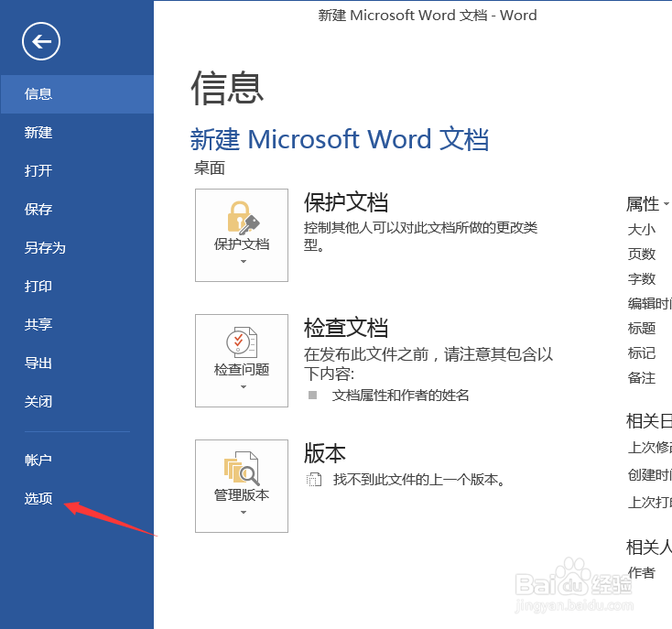This screenshot has height=629, width=672.
Task: Click 找不到此文件的上一个版本 text
Action: pos(419,480)
